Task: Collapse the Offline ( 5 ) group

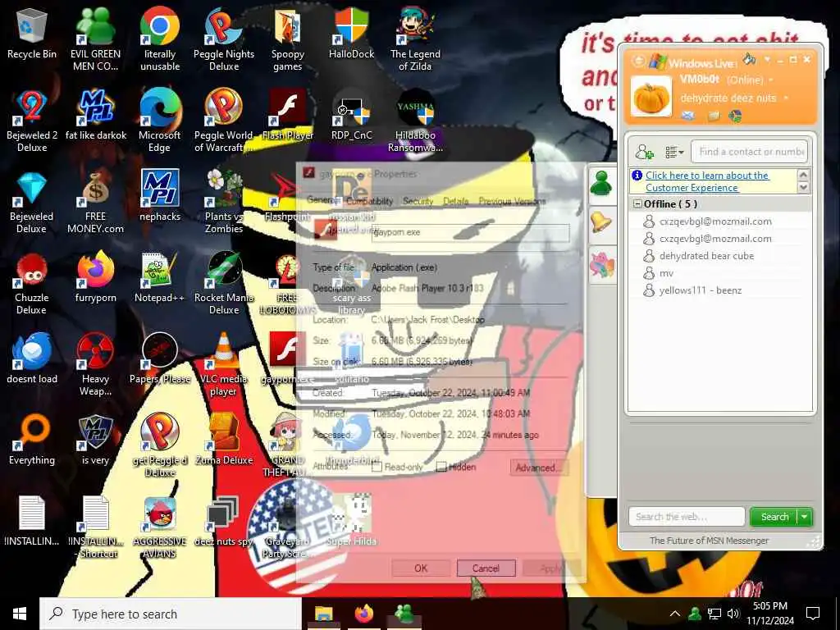Action: pyautogui.click(x=637, y=204)
